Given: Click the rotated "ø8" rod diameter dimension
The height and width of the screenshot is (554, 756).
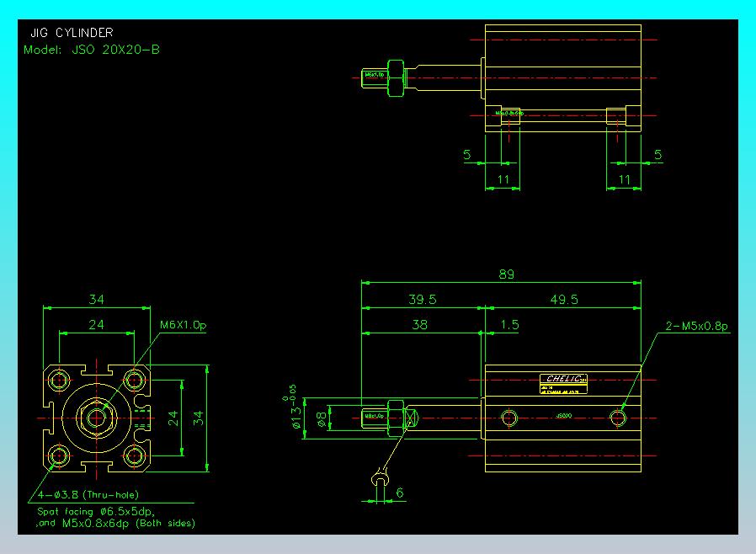Looking at the screenshot, I should (321, 419).
